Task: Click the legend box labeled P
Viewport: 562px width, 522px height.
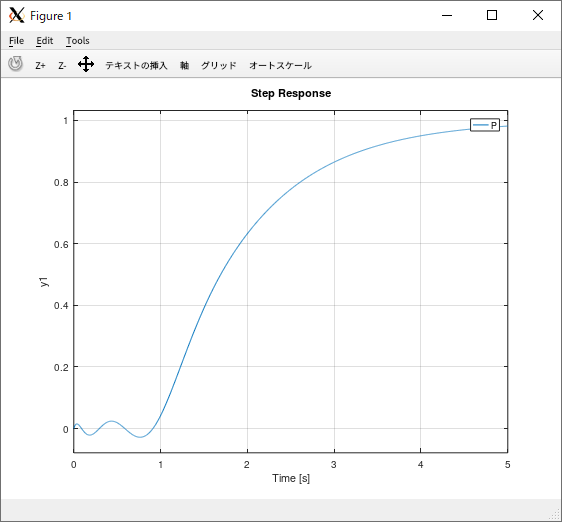Action: pyautogui.click(x=485, y=125)
